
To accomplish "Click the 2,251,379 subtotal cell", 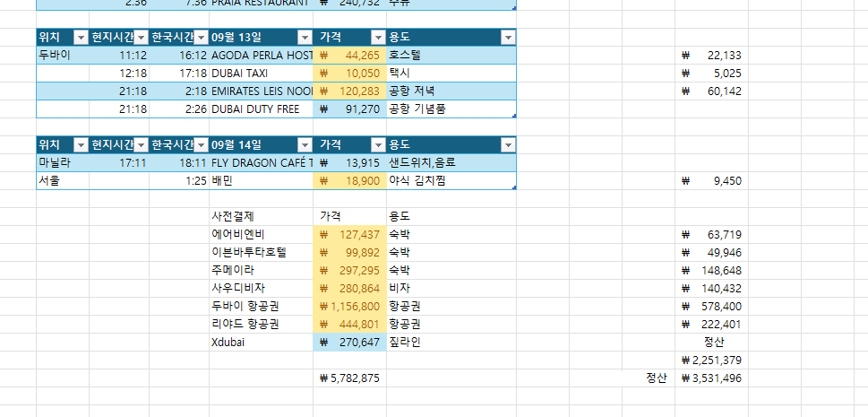I will tap(711, 361).
